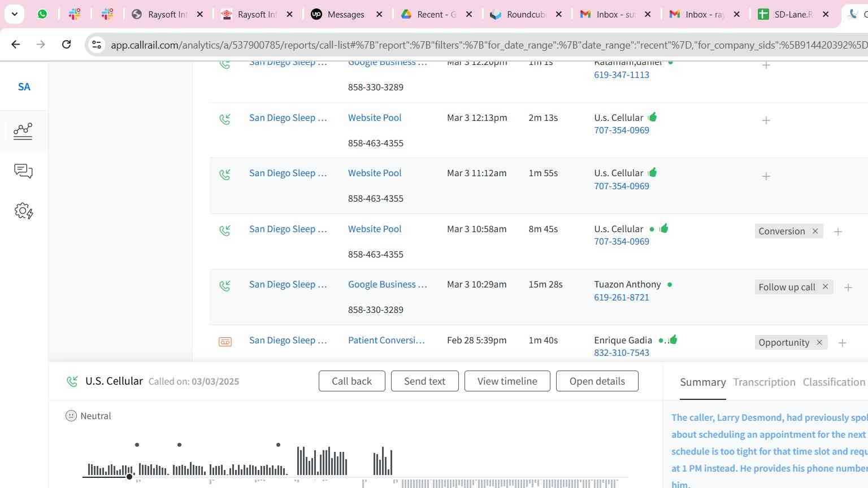The width and height of the screenshot is (868, 488).
Task: Add another tag beside Opportunity
Action: tap(842, 343)
